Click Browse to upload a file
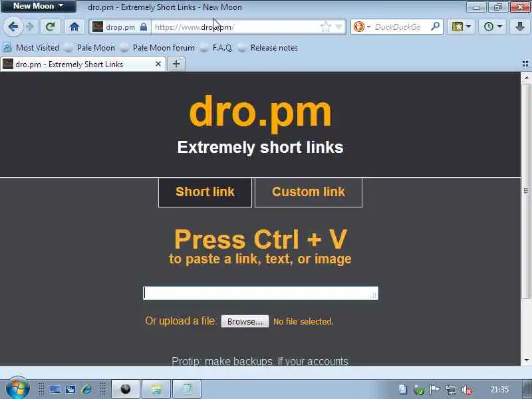The width and height of the screenshot is (532, 399). point(245,321)
